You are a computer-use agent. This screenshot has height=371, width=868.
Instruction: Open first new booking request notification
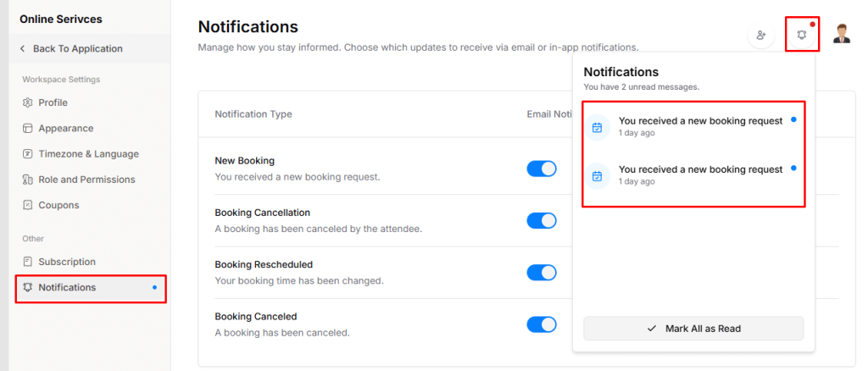point(699,125)
